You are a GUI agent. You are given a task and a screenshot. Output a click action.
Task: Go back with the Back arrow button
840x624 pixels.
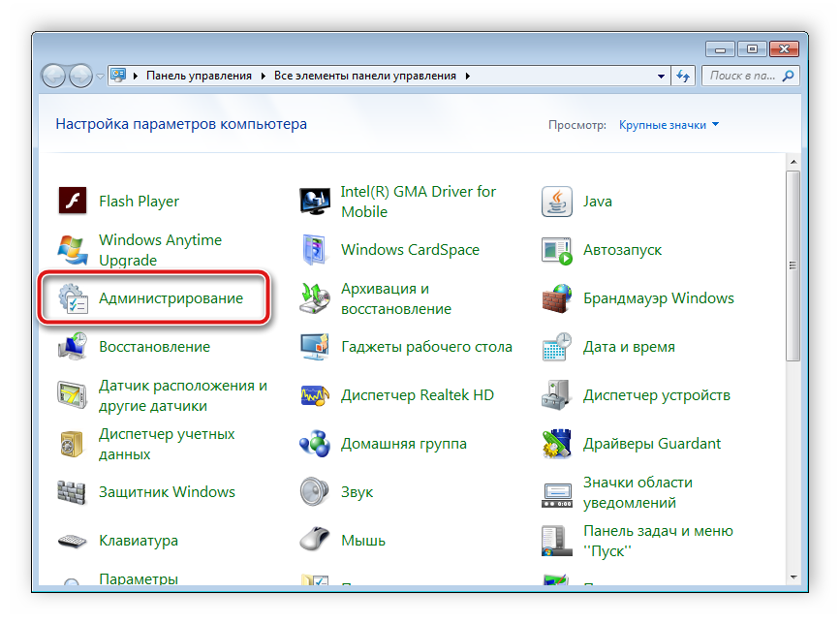click(x=53, y=76)
